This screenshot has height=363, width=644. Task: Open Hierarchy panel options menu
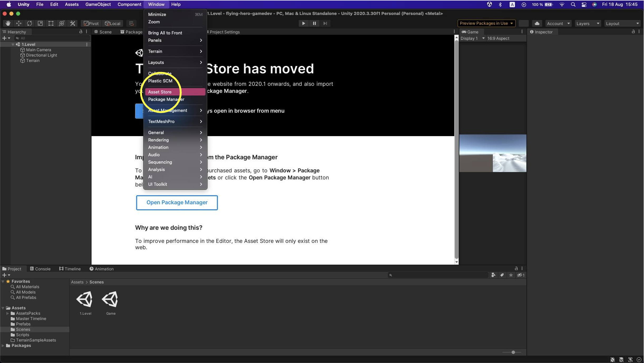click(x=86, y=32)
